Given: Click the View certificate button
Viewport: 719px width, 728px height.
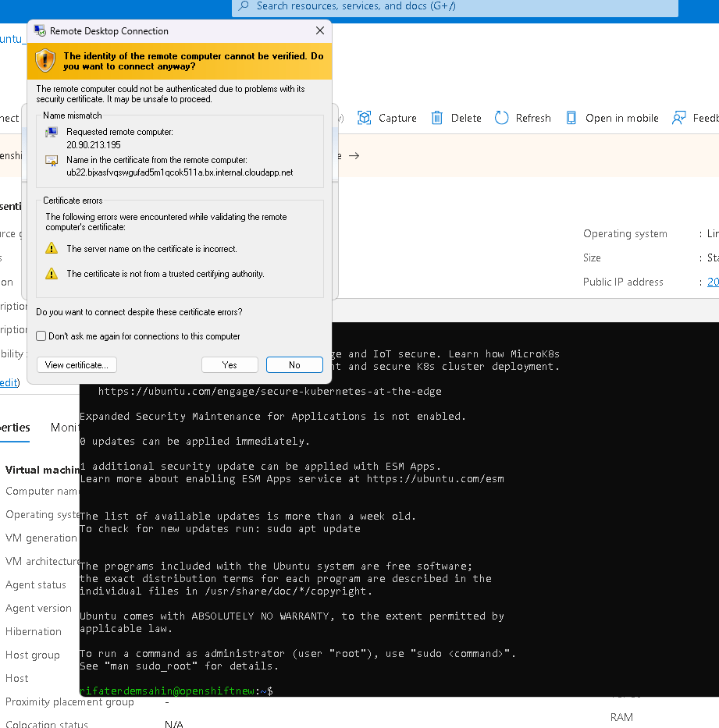Looking at the screenshot, I should 77,365.
